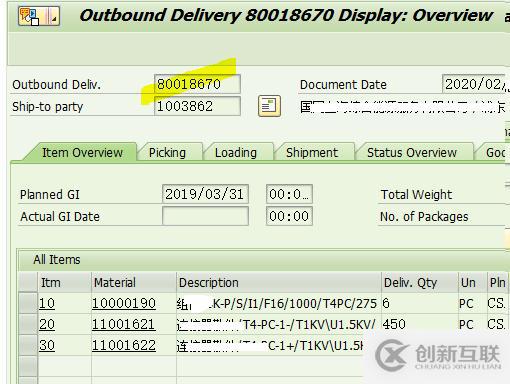
Task: Select the Item Overview tab
Action: click(82, 153)
